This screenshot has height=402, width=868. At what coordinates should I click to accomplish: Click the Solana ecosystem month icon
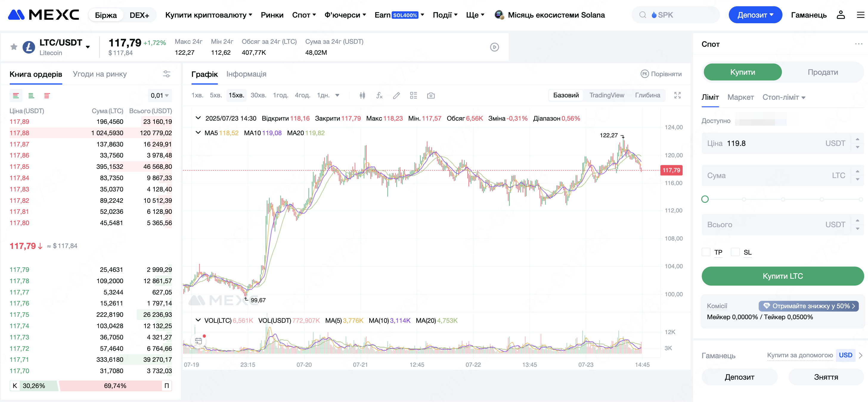coord(499,15)
